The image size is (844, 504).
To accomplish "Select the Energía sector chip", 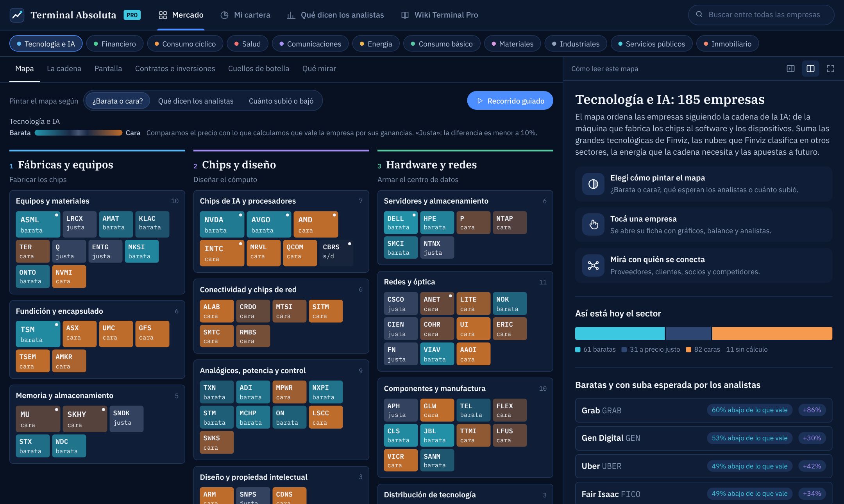I will point(376,44).
